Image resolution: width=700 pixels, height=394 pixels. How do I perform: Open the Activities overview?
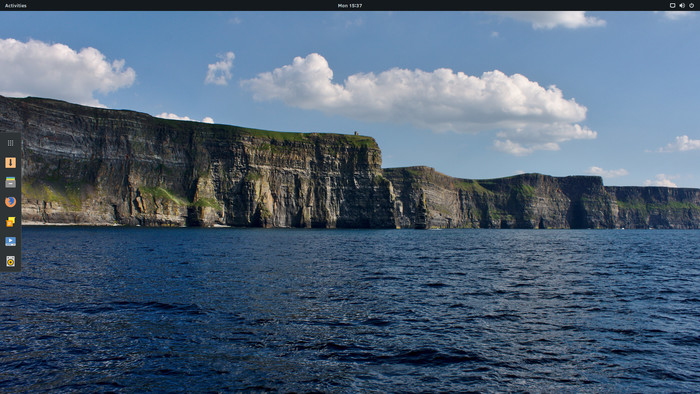tap(16, 5)
